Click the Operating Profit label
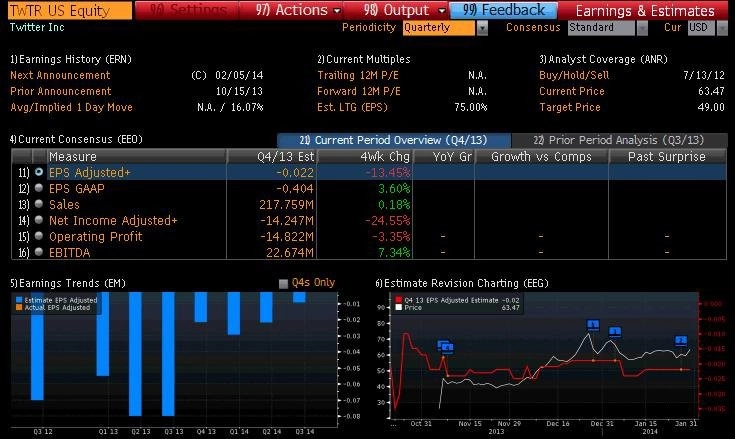This screenshot has width=735, height=439. (96, 236)
